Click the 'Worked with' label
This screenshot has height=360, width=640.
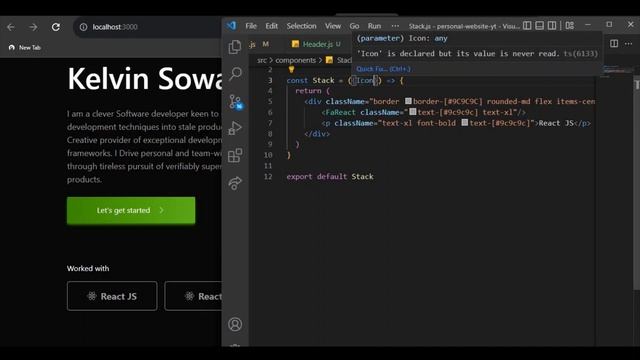point(88,269)
